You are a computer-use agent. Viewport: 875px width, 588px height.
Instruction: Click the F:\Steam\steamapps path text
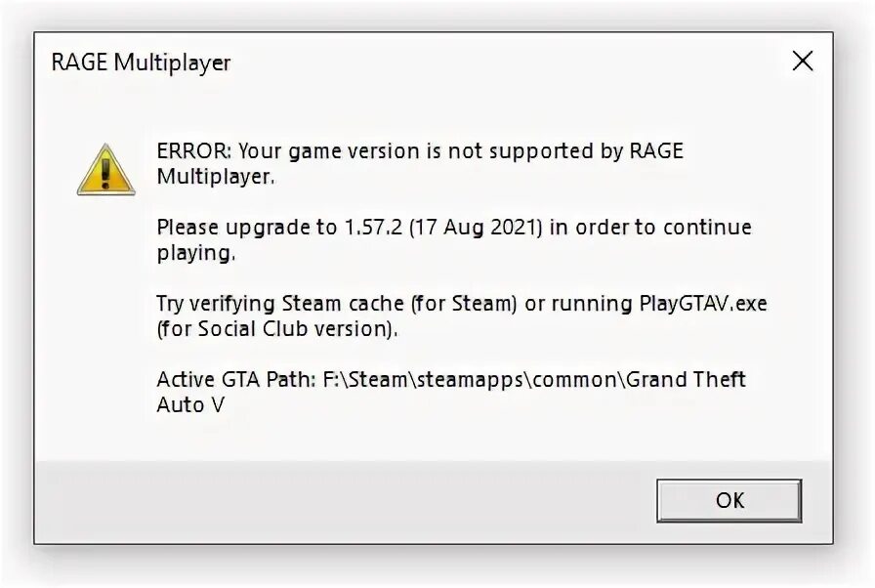click(x=423, y=380)
